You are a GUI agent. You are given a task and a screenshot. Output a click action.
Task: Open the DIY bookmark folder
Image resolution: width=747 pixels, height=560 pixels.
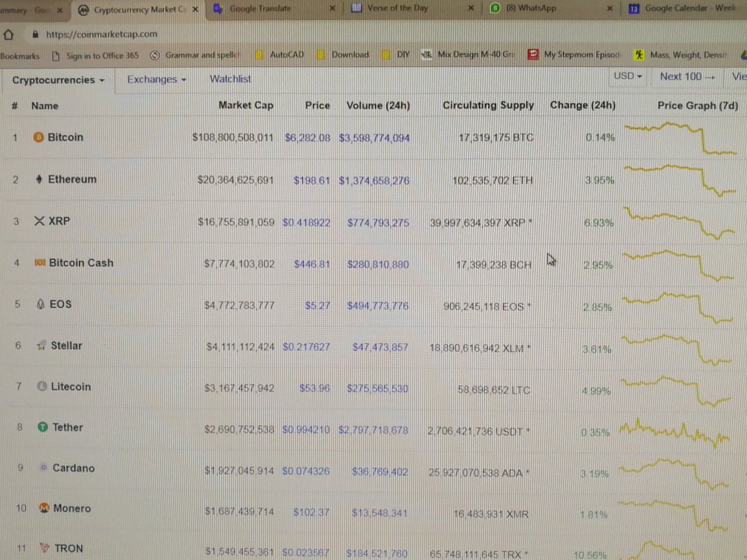click(396, 55)
